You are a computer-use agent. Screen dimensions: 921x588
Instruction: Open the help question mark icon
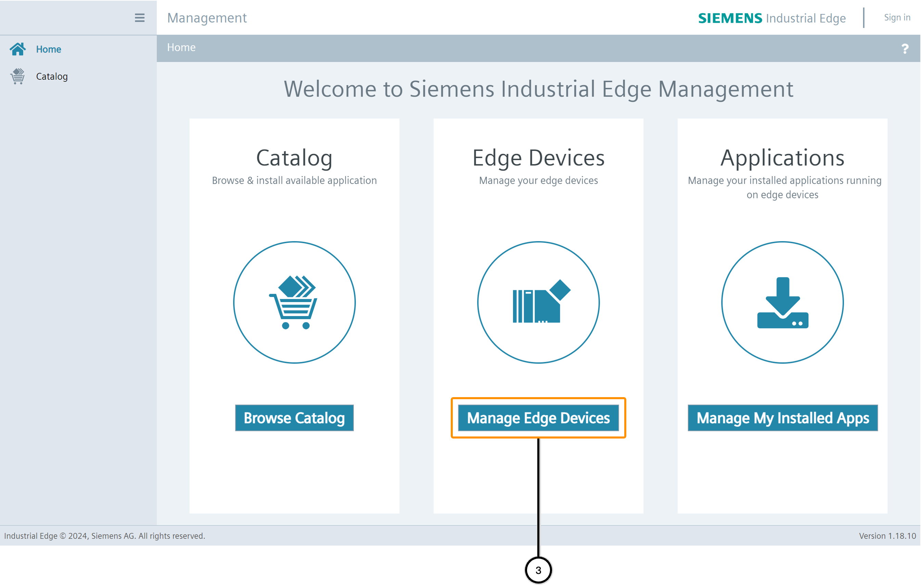click(x=905, y=49)
